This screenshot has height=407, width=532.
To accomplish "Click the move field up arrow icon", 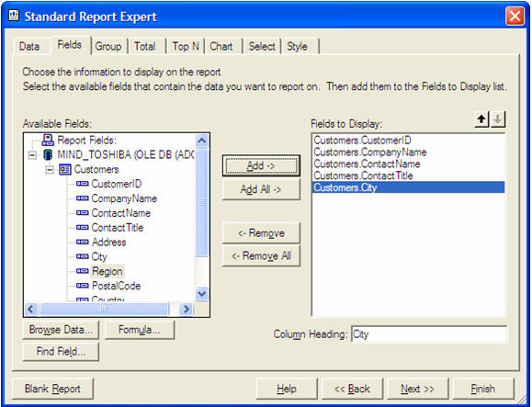I will point(481,119).
